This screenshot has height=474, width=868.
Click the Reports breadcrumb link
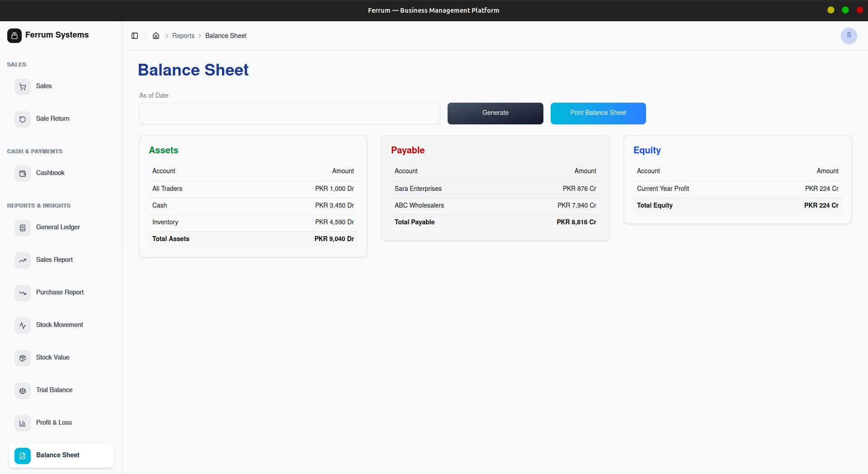(183, 36)
